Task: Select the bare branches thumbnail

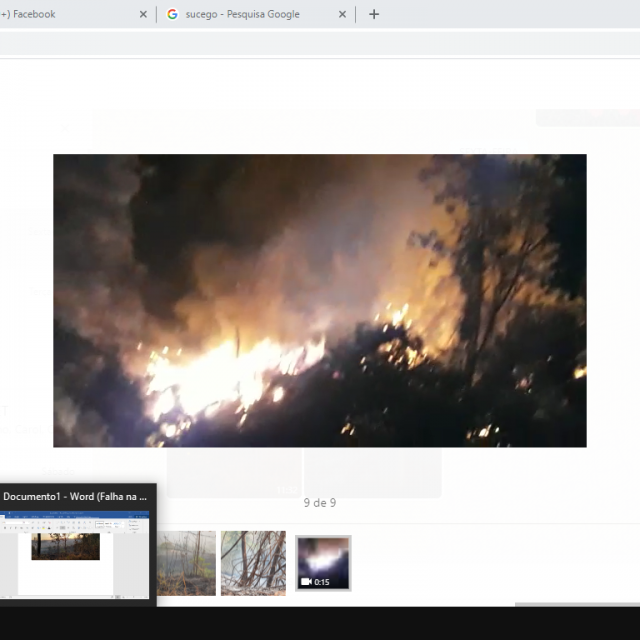Action: (253, 563)
